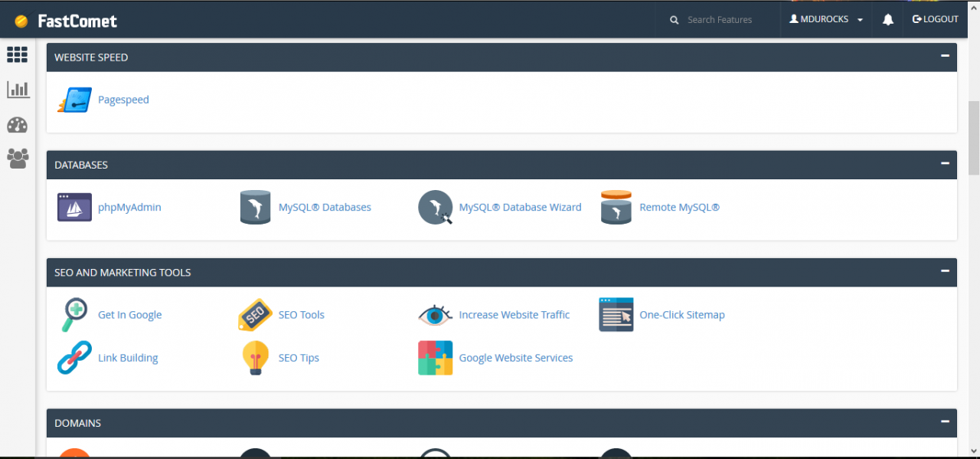Open the MySQL Databases icon
The width and height of the screenshot is (980, 459).
[255, 208]
